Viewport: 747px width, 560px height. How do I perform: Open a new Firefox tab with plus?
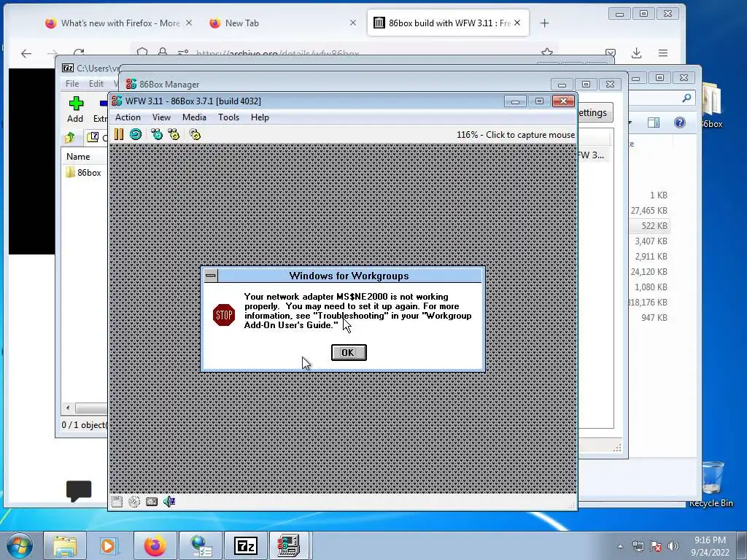click(544, 23)
